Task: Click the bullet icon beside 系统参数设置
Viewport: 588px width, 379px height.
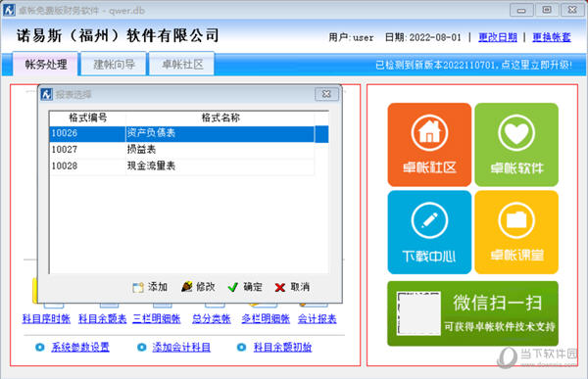Action: (x=40, y=347)
